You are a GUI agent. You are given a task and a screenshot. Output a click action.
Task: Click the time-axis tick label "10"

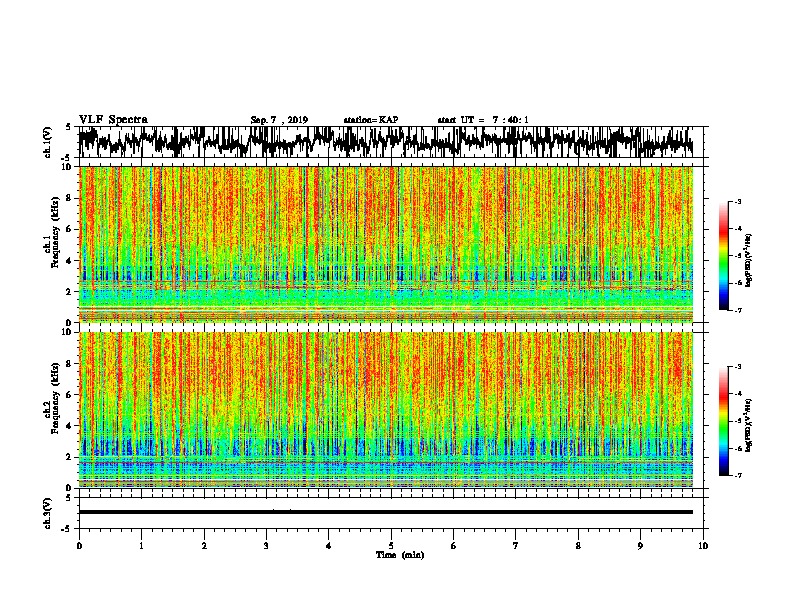click(703, 546)
